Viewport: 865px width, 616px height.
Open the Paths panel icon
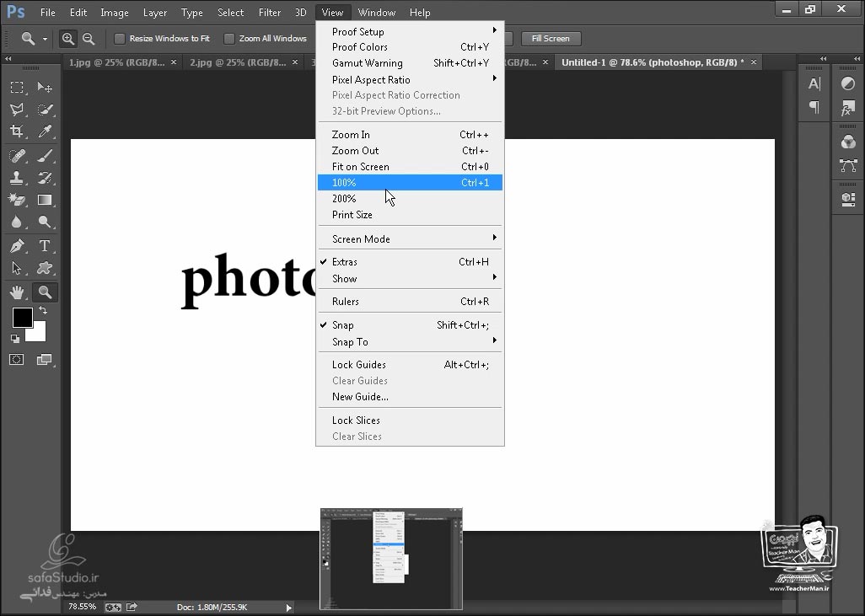(848, 165)
